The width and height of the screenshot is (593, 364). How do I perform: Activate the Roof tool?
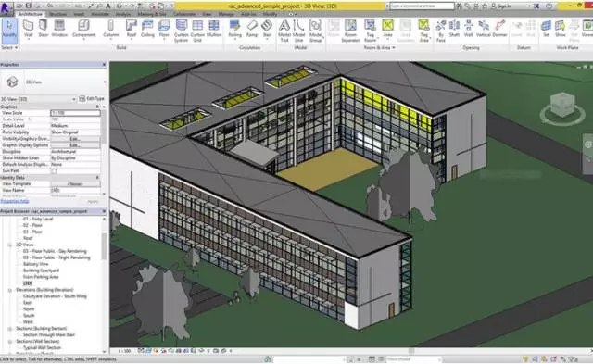click(132, 29)
